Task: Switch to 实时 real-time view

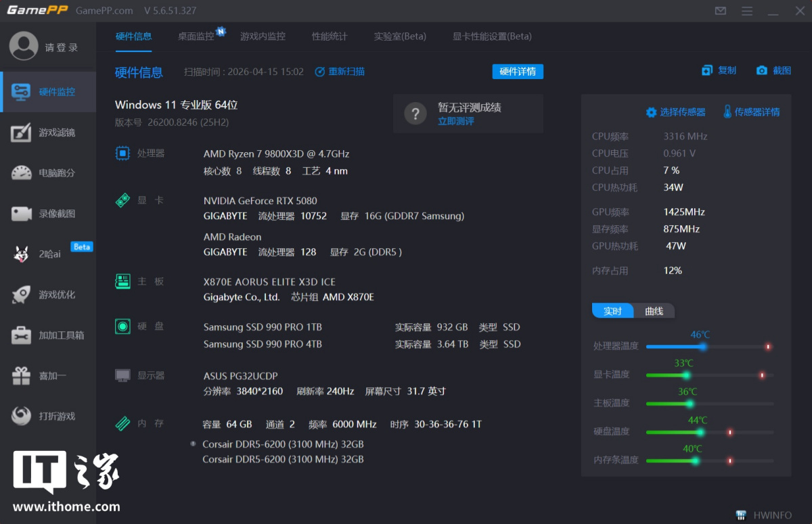Action: (612, 311)
